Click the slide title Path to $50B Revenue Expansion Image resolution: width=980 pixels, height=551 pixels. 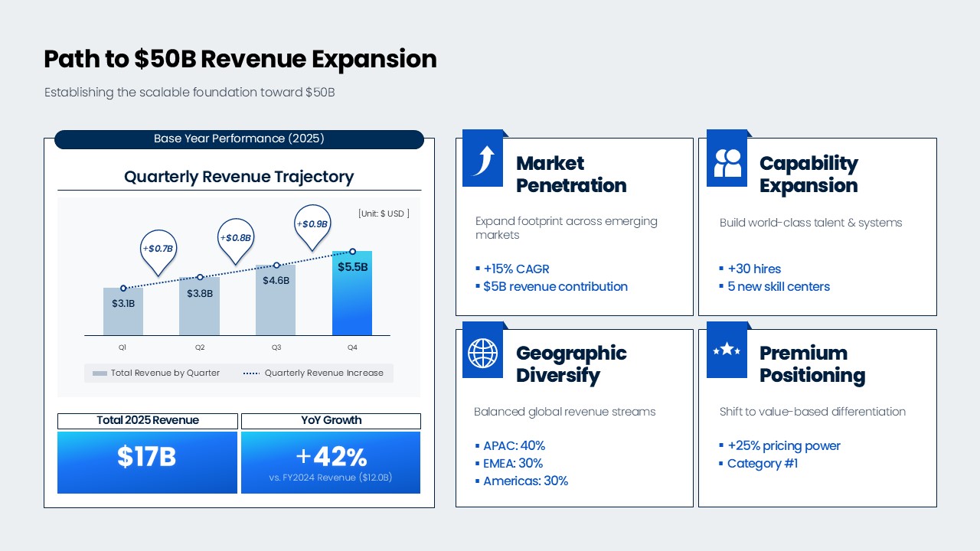click(240, 59)
